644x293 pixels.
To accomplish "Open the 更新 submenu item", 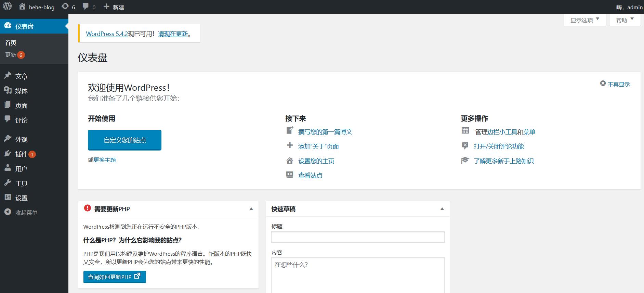I will (11, 55).
